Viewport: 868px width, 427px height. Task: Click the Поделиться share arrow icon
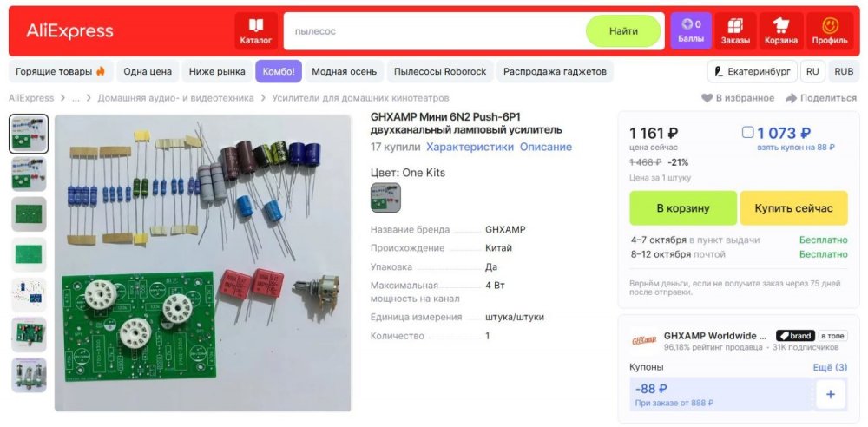point(791,98)
